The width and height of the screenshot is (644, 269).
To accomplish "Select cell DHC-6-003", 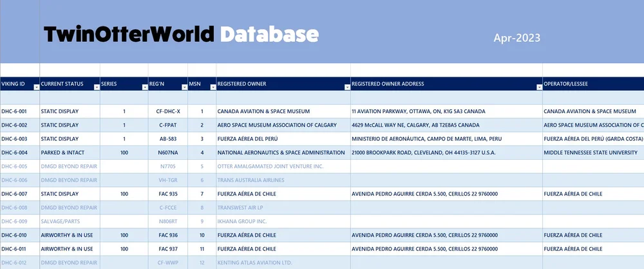I will [x=20, y=139].
